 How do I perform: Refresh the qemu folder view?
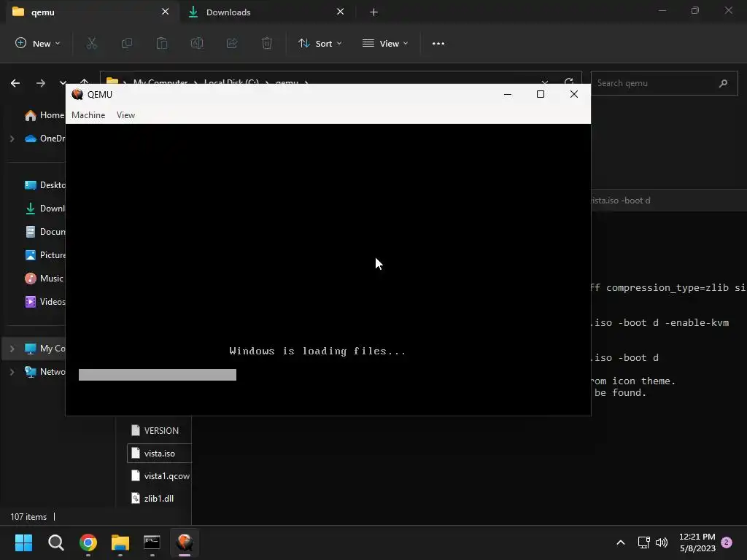tap(569, 82)
